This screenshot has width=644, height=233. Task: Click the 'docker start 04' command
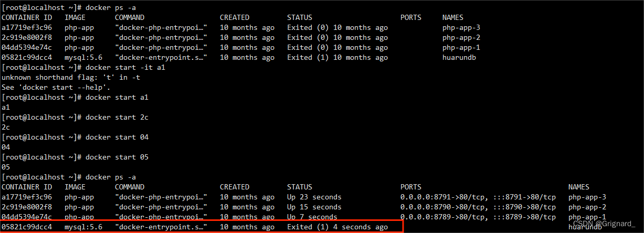click(x=117, y=137)
